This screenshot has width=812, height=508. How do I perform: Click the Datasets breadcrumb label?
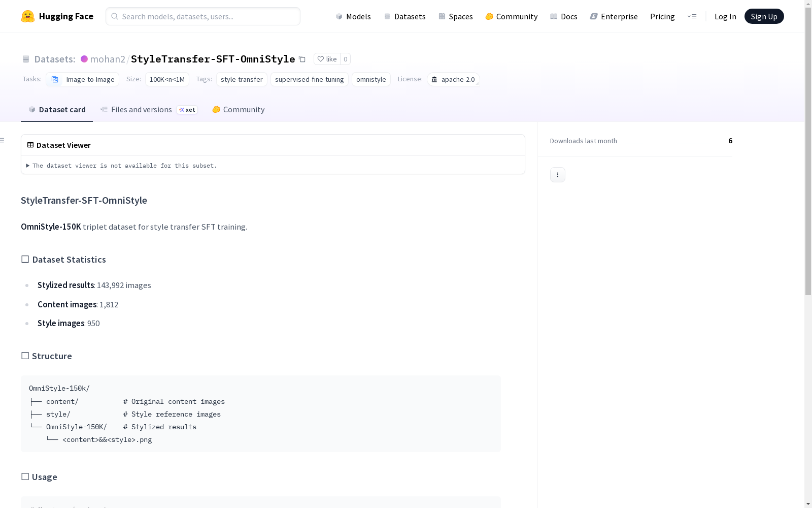click(55, 59)
